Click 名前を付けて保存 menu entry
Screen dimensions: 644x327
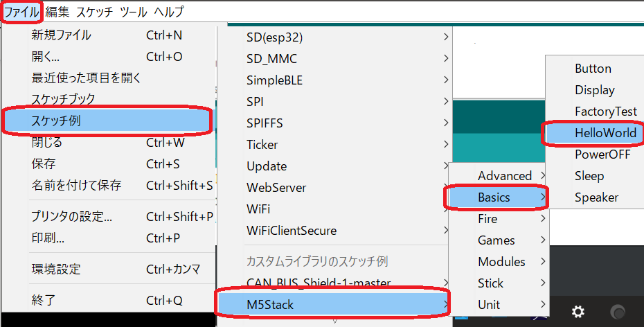click(x=76, y=186)
